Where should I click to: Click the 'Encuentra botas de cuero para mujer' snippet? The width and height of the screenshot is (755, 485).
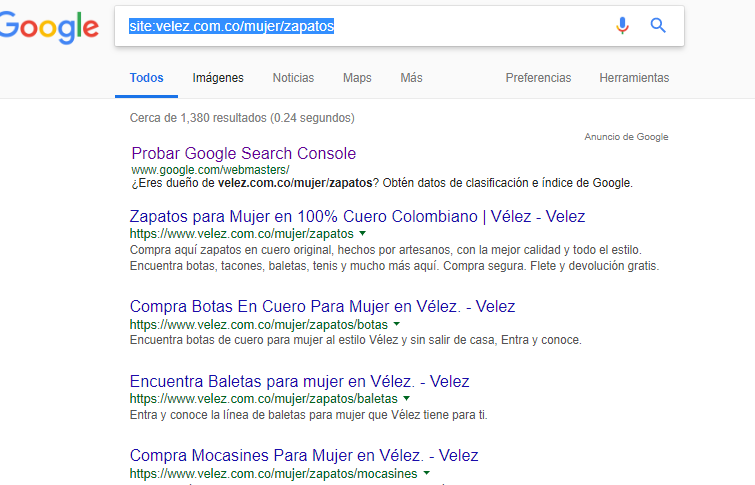pos(356,340)
